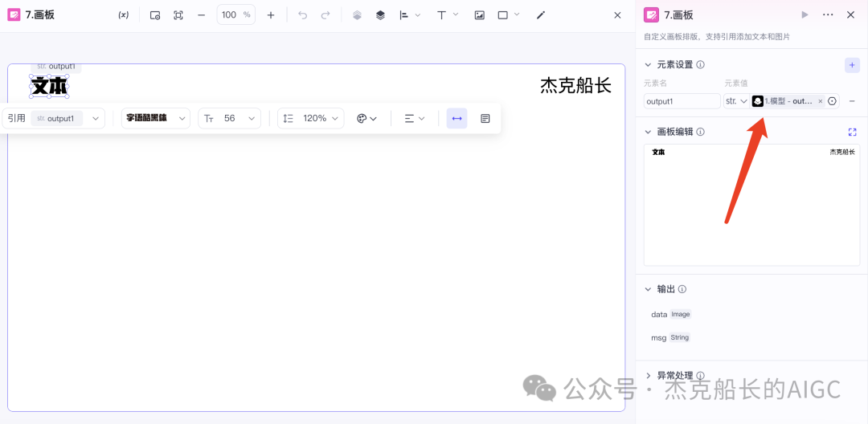The width and height of the screenshot is (868, 424).
Task: Toggle the auto-width horizontal arrows button
Action: [x=457, y=118]
